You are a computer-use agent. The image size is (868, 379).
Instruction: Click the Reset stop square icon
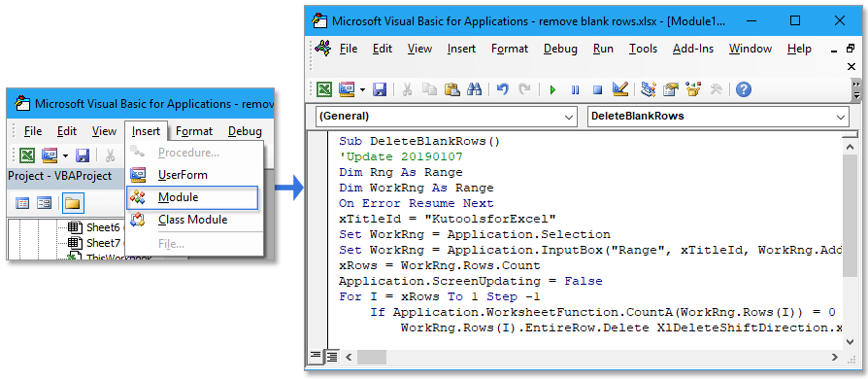coord(597,89)
